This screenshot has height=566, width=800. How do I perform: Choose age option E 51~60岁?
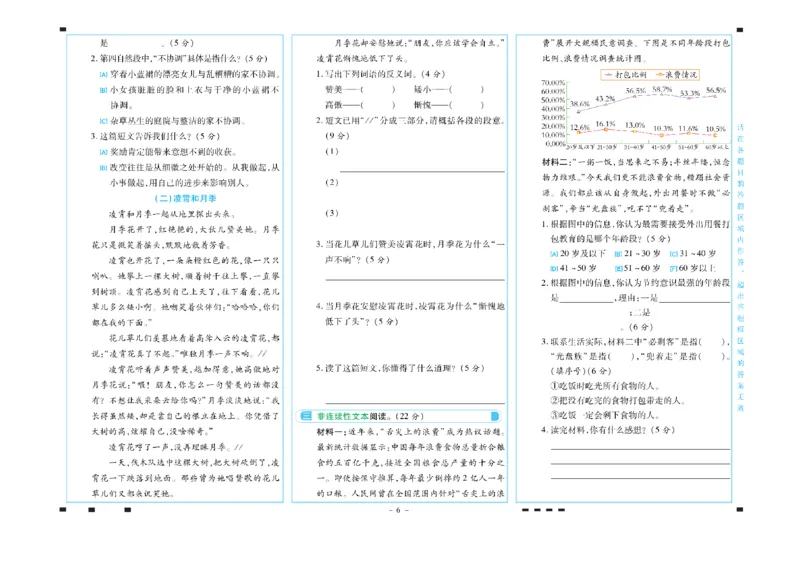tap(618, 268)
